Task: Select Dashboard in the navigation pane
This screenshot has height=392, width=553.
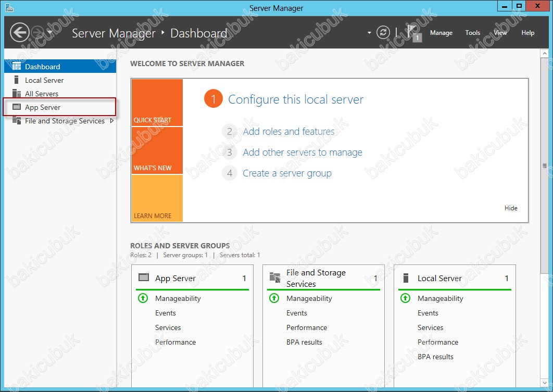Action: tap(60, 66)
